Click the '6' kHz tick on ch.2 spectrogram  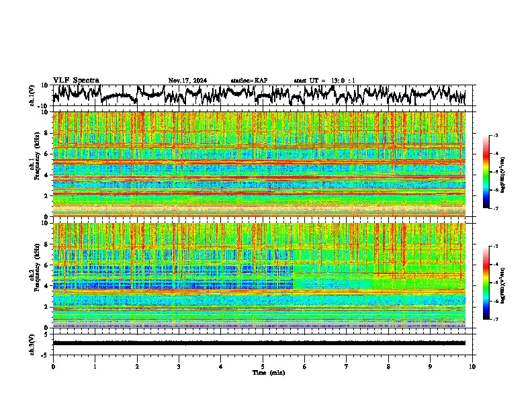(x=46, y=265)
